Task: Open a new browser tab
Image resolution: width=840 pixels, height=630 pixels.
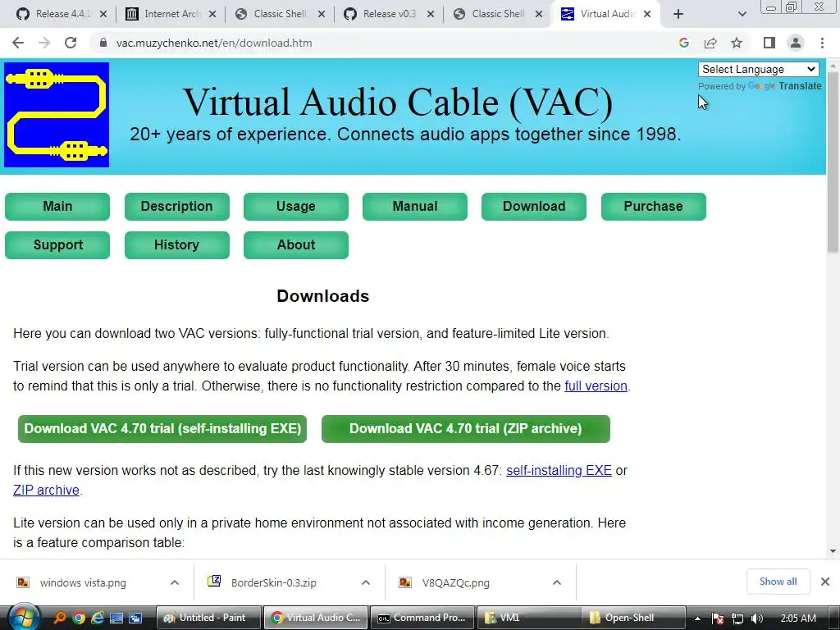Action: 678,14
